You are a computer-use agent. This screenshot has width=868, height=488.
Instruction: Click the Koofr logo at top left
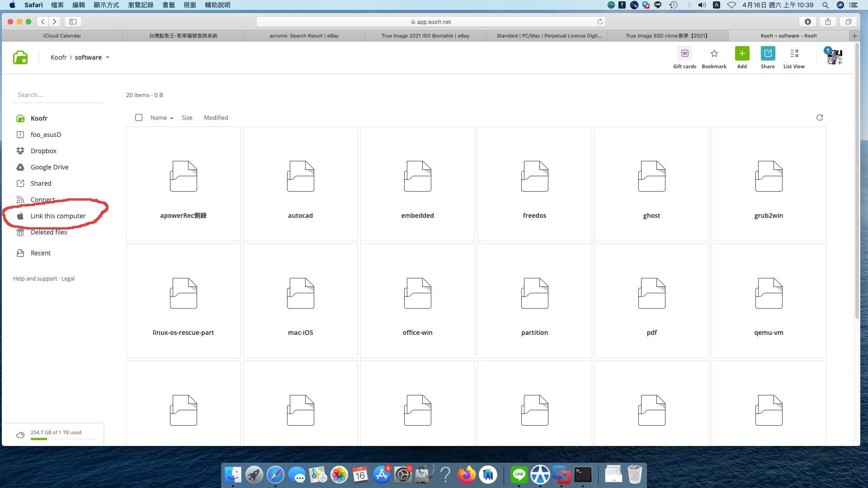click(20, 57)
